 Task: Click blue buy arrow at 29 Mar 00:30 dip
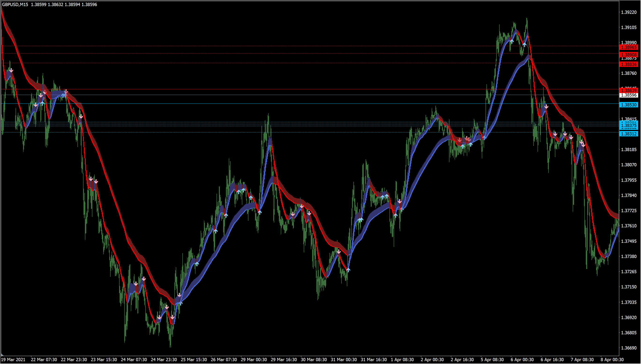point(260,212)
